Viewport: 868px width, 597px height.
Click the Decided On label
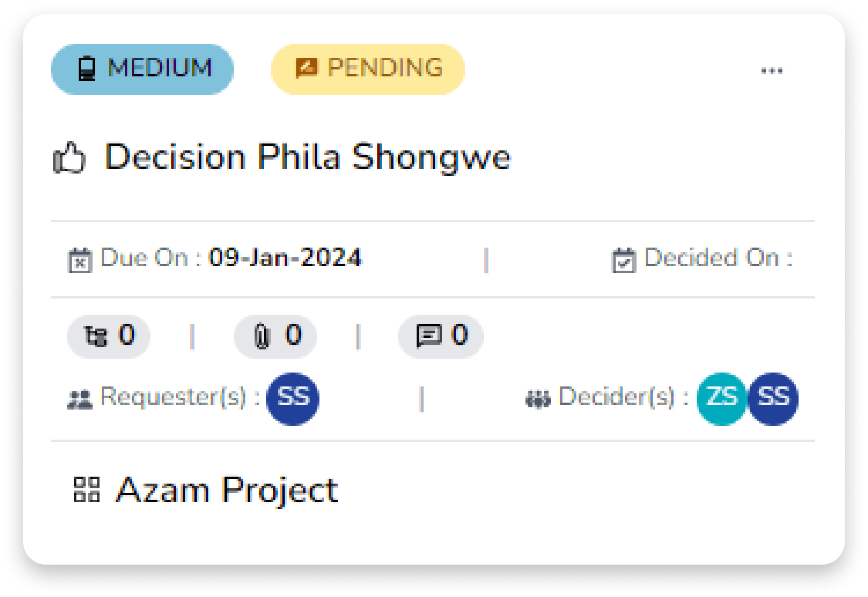718,258
